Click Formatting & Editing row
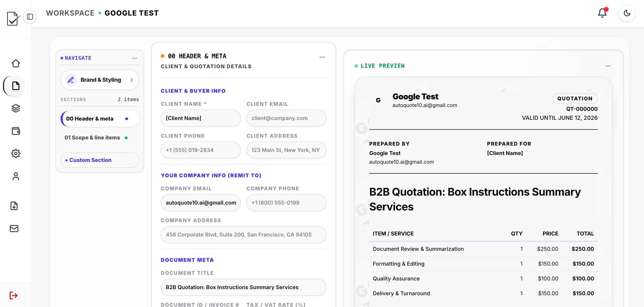 (483, 264)
